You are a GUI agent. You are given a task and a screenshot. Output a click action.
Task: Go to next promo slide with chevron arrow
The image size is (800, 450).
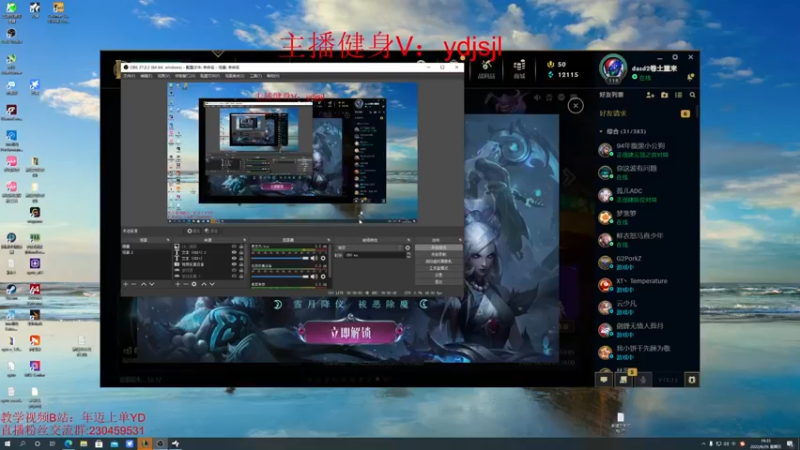568,178
